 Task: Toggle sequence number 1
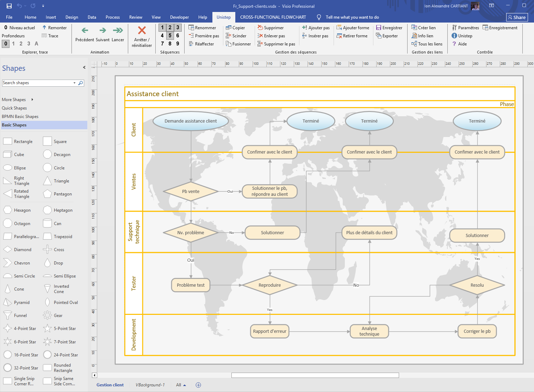tap(162, 27)
